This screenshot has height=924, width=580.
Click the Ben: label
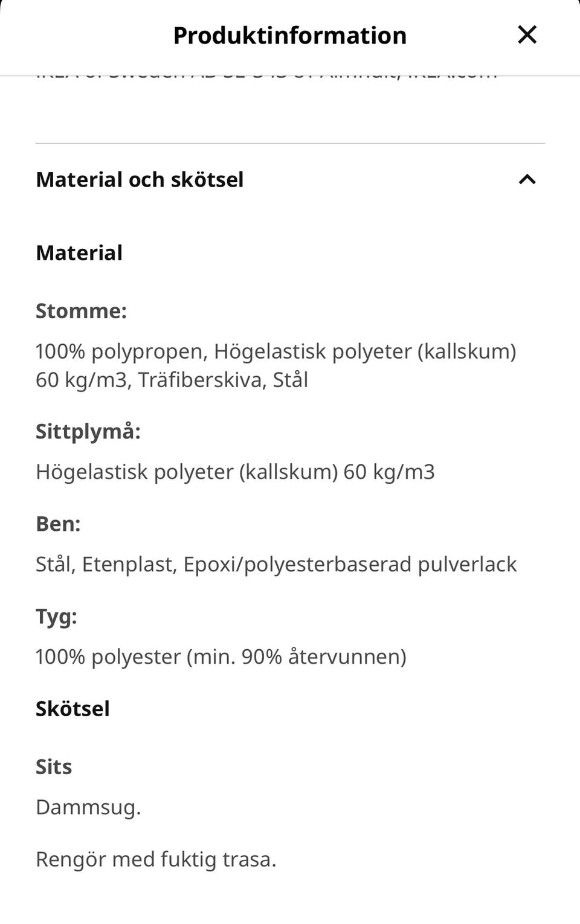(x=58, y=524)
